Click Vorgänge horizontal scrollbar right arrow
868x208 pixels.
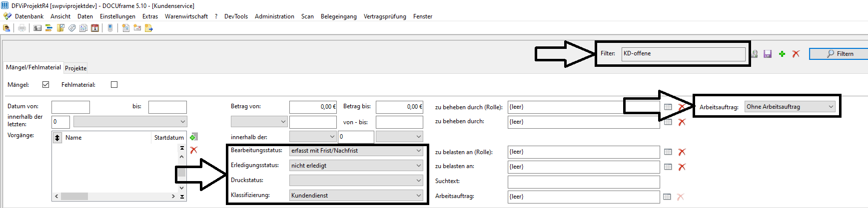tap(173, 197)
